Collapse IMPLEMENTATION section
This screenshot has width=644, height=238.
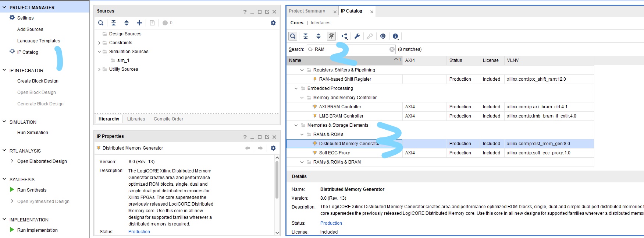(x=4, y=219)
